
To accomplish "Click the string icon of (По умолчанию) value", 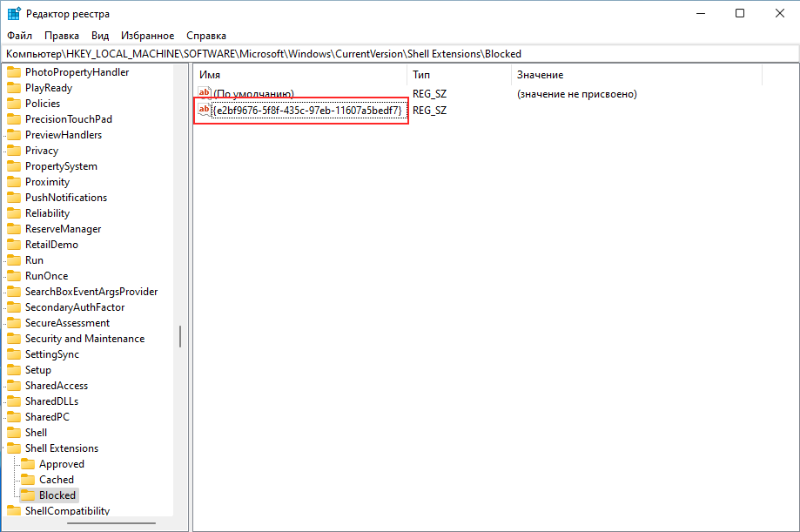I will (x=205, y=92).
